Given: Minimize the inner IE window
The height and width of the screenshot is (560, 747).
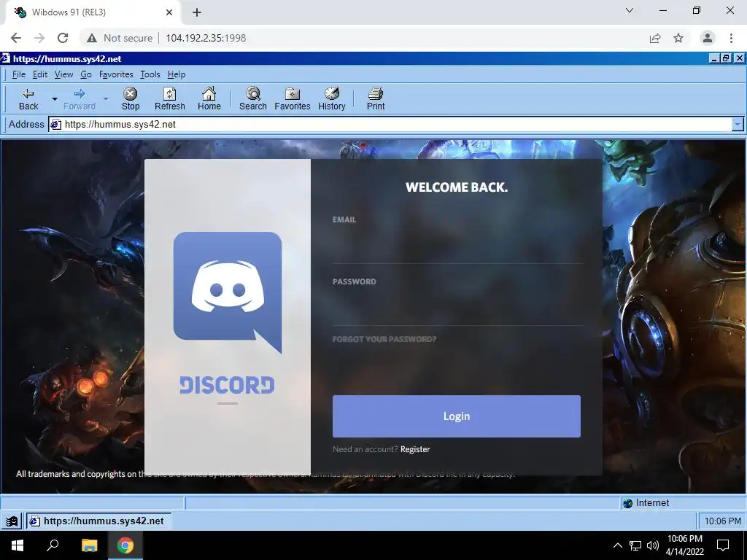Looking at the screenshot, I should click(714, 58).
